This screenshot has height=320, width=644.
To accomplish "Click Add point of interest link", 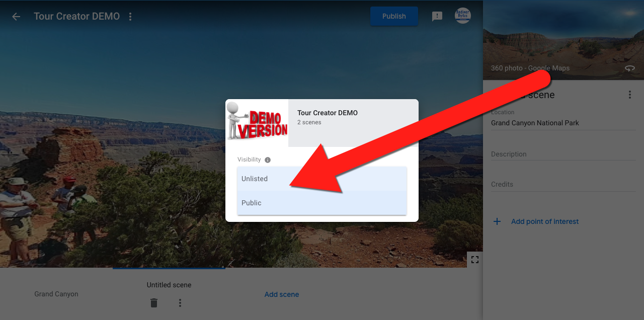I will (545, 221).
